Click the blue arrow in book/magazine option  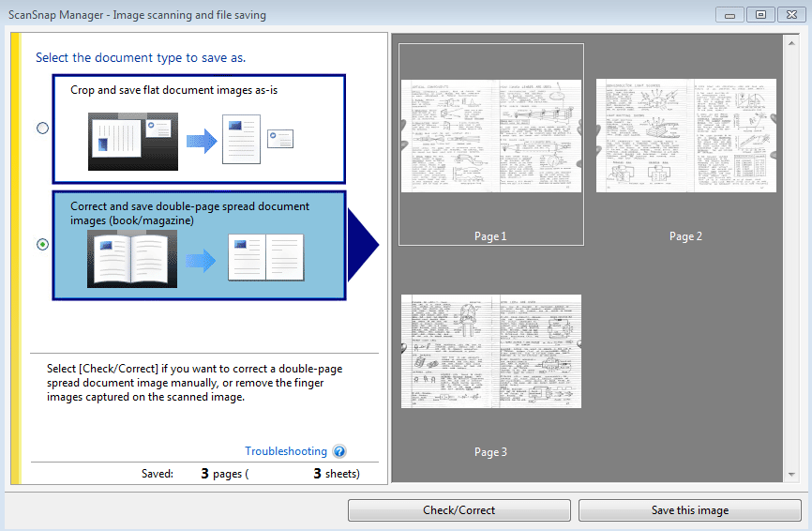(199, 259)
